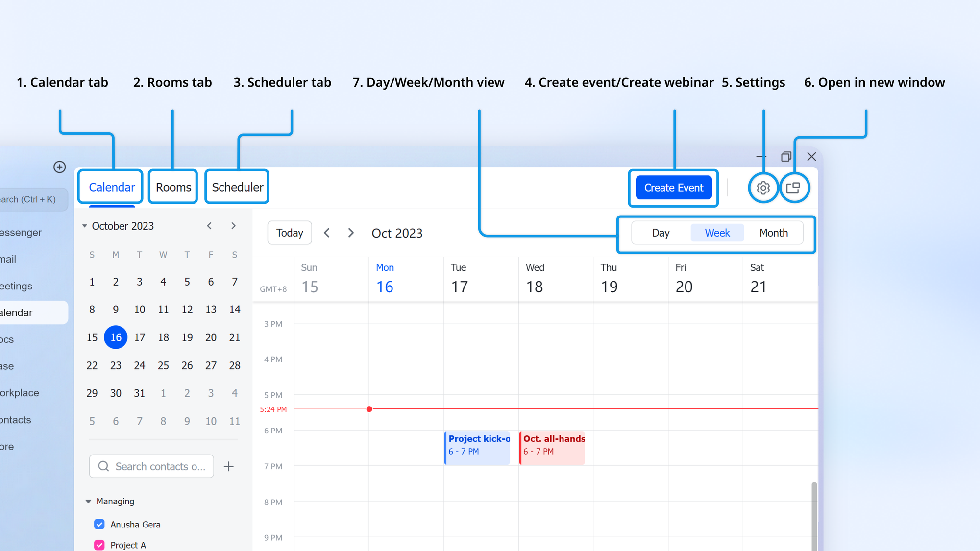Collapse the Managing calendars section
Image resolution: width=980 pixels, height=551 pixels.
pos(88,501)
